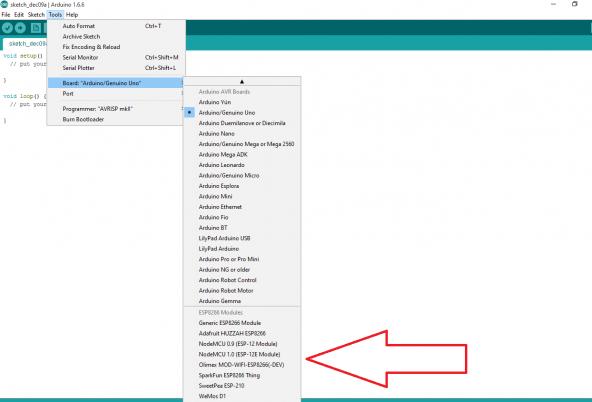Image resolution: width=592 pixels, height=402 pixels.
Task: Pick Arduino Pro or Pro Mini
Action: [x=242, y=259]
